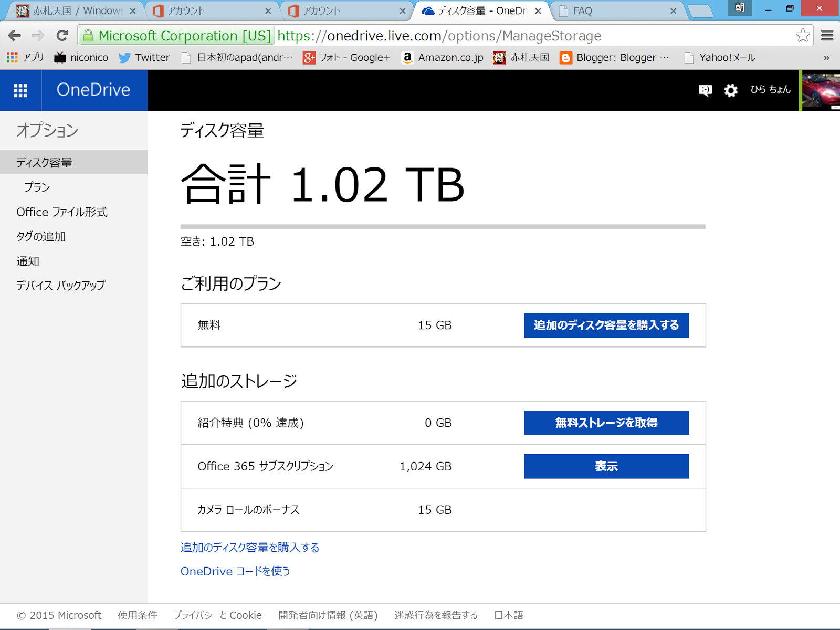Click the 紹介特典 (0% 達成) row label

click(251, 423)
